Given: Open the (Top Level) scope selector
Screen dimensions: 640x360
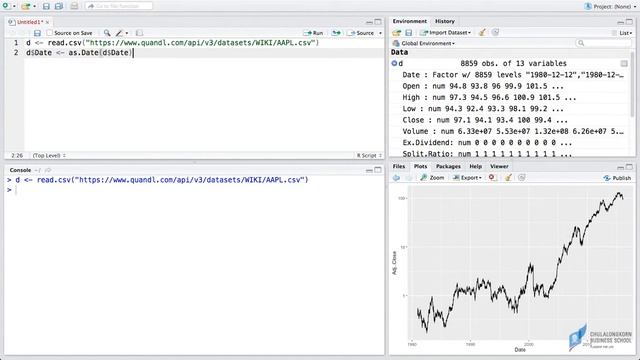Looking at the screenshot, I should click(49, 156).
